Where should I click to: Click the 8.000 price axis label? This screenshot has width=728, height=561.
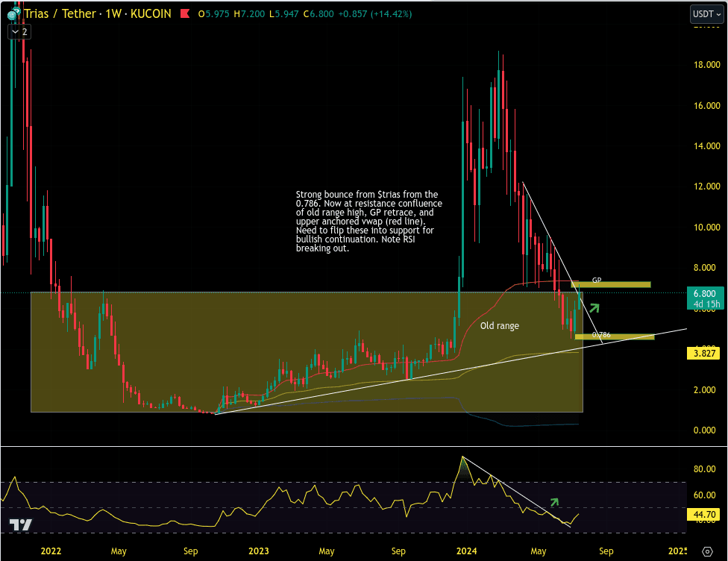705,268
